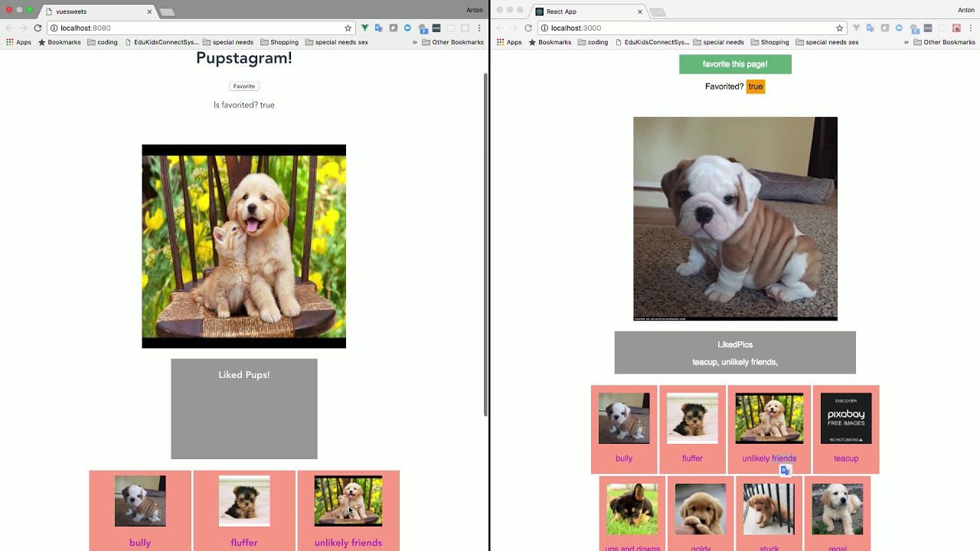Open Google Translate extension in React App window
This screenshot has height=551, width=980.
pyautogui.click(x=870, y=28)
